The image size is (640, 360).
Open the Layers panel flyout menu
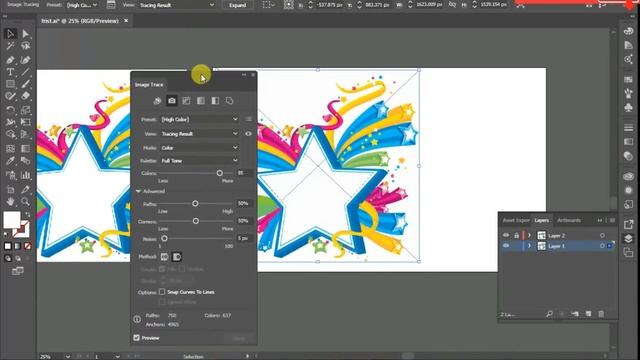pyautogui.click(x=612, y=220)
